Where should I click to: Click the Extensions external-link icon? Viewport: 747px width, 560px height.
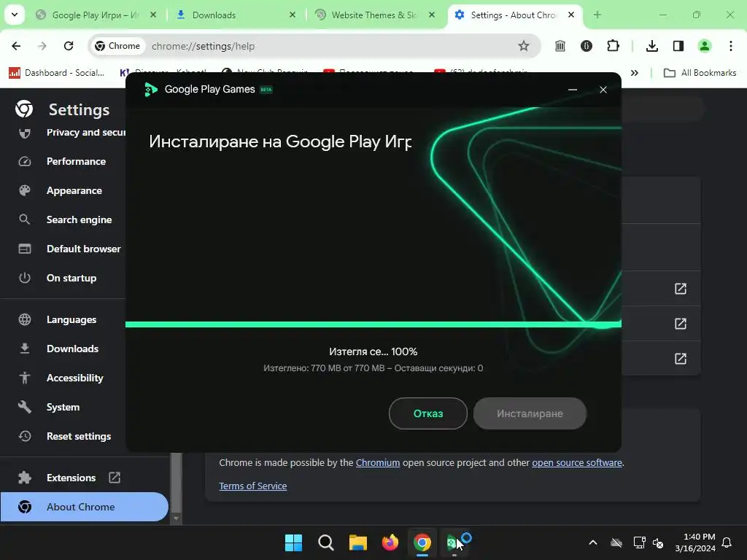(x=115, y=477)
